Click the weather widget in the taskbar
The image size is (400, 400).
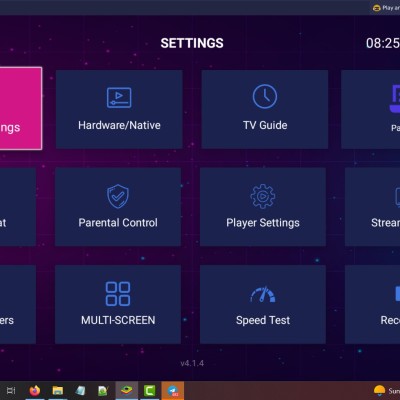coord(387,390)
